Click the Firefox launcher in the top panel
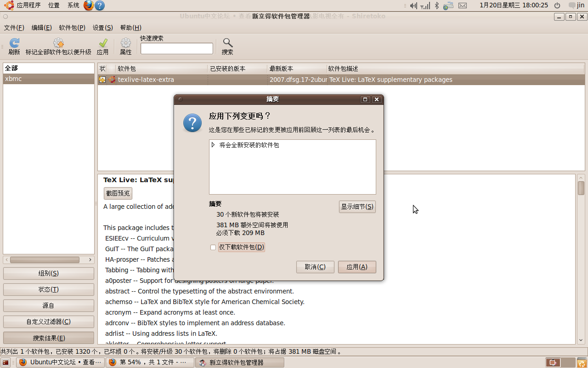 (x=89, y=6)
